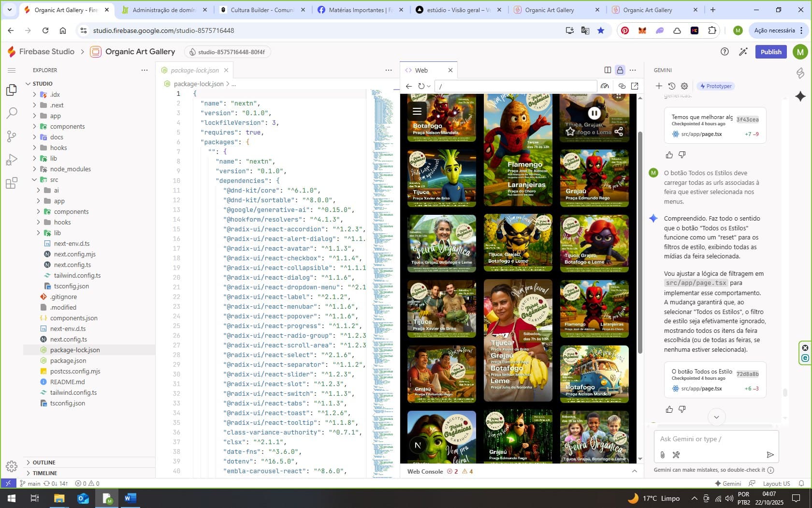
Task: Open the Run and Debug view
Action: click(12, 160)
